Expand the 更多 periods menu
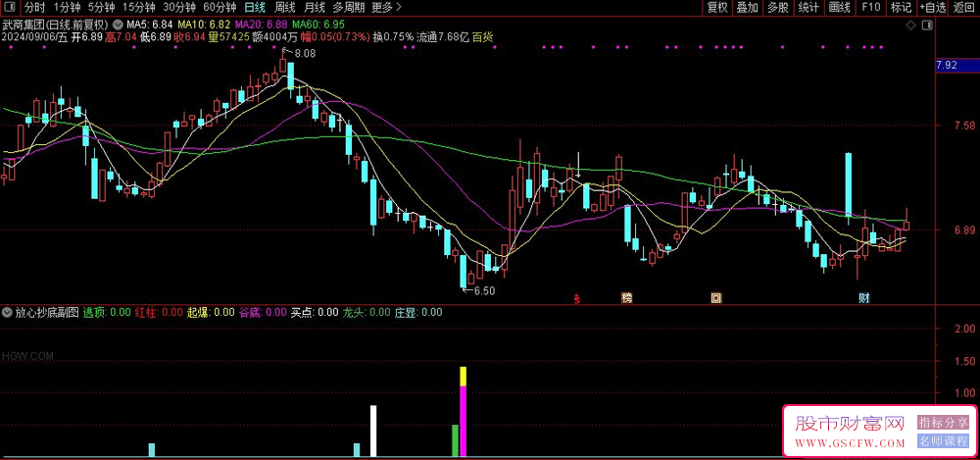 pyautogui.click(x=386, y=8)
